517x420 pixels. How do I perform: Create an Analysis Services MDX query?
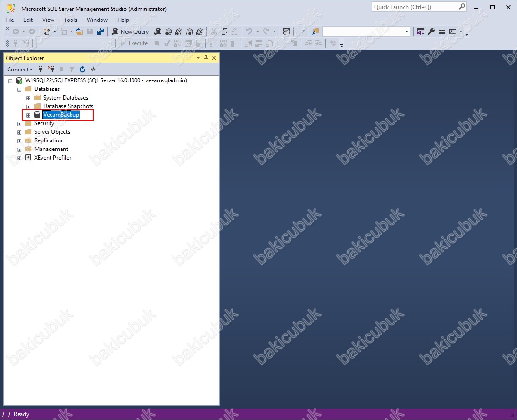click(x=168, y=31)
